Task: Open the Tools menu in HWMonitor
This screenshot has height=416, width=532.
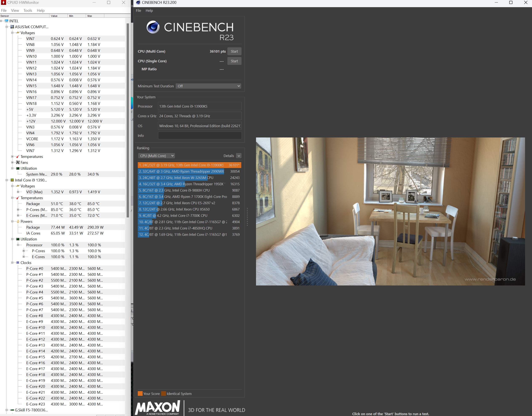Action: 28,11
